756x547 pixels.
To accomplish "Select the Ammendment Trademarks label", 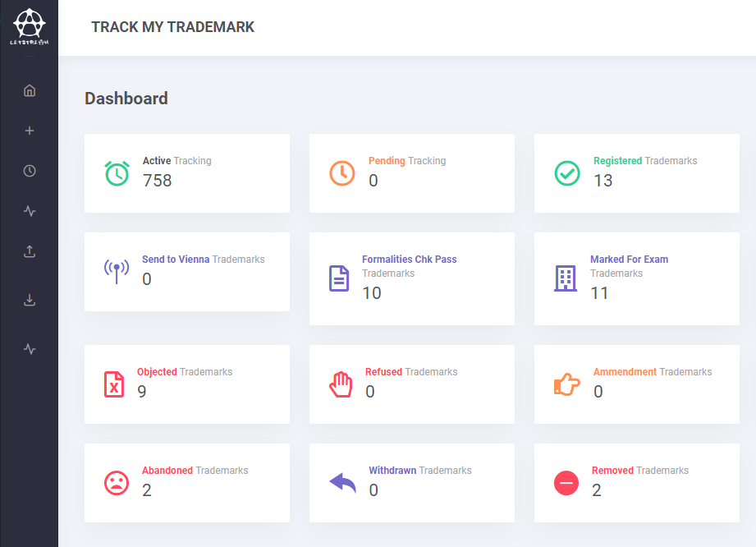I will pos(653,372).
